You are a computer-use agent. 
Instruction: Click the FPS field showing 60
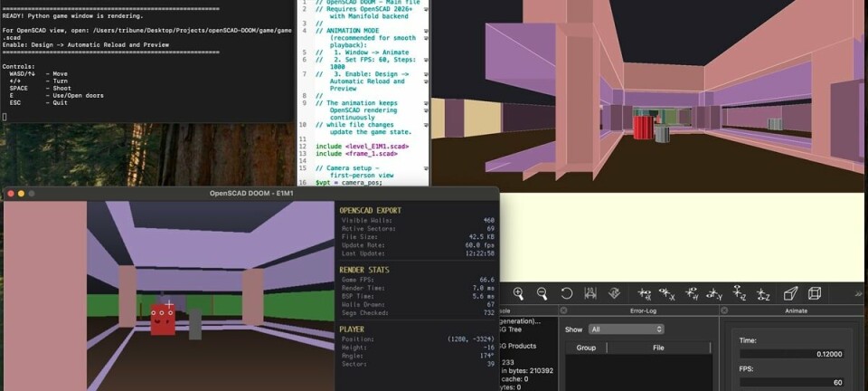tap(792, 383)
